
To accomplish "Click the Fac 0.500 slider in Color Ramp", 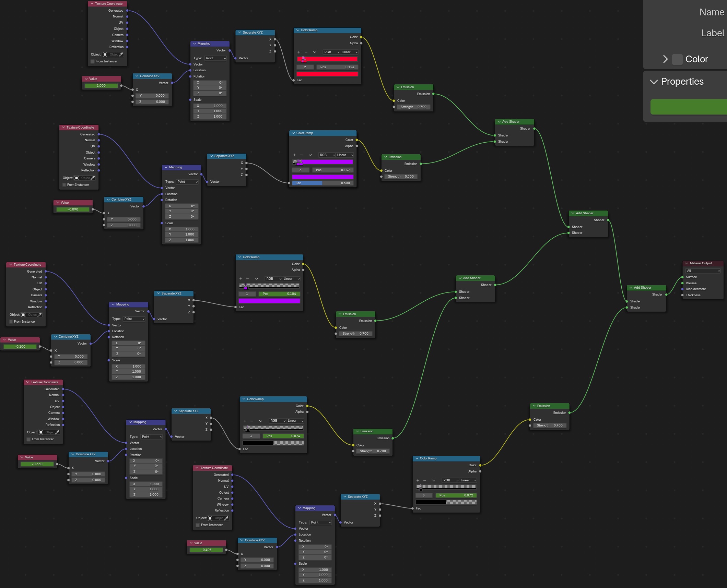I will [322, 183].
